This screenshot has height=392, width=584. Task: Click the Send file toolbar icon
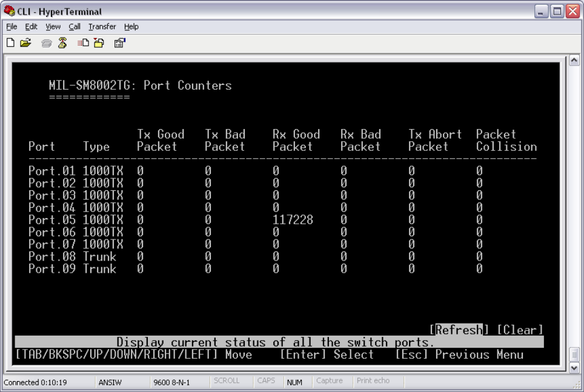pyautogui.click(x=84, y=43)
